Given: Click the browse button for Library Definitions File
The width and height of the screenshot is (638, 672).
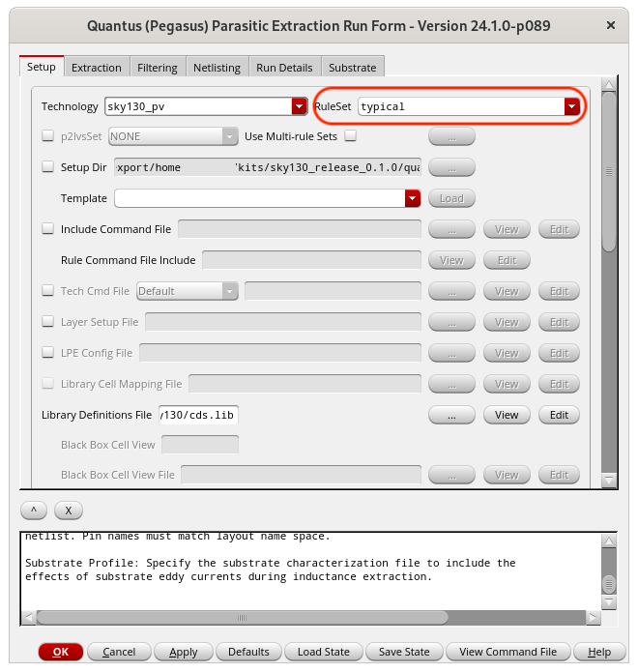Looking at the screenshot, I should coord(451,415).
